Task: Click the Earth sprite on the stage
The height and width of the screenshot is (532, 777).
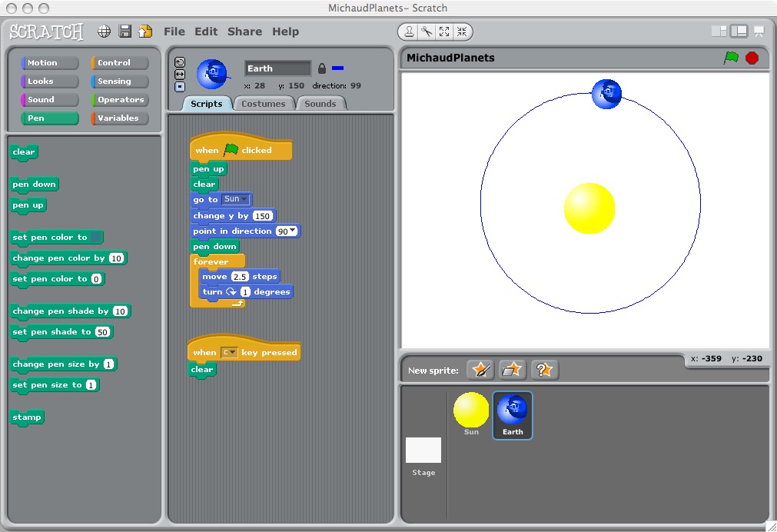Action: 606,95
